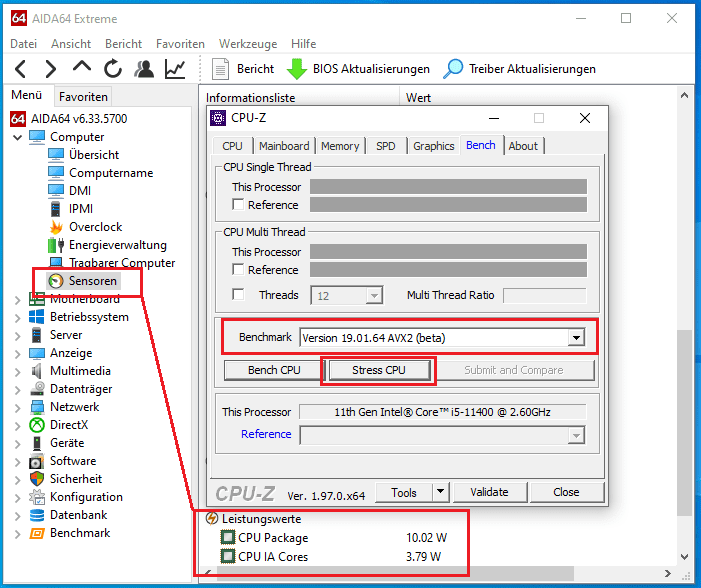Viewport: 701px width, 588px height.
Task: Click the vertical scrollbar thumb in AIDA64
Action: tap(684, 423)
